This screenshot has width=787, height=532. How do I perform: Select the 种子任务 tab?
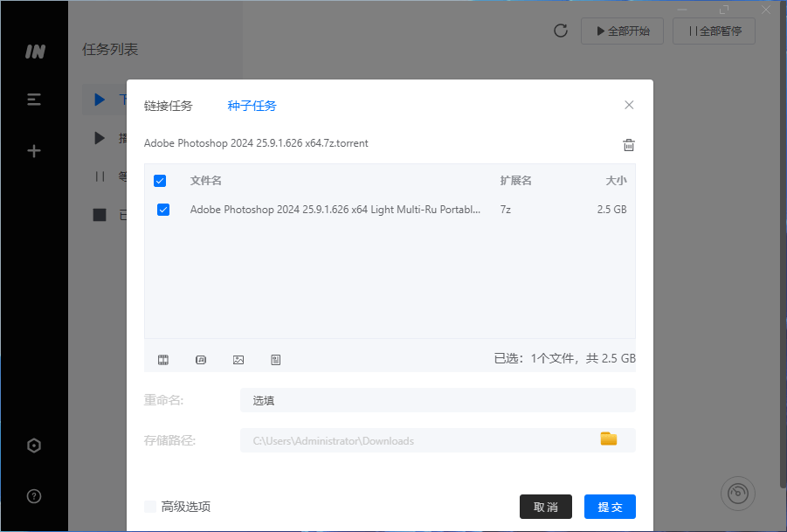pyautogui.click(x=252, y=106)
